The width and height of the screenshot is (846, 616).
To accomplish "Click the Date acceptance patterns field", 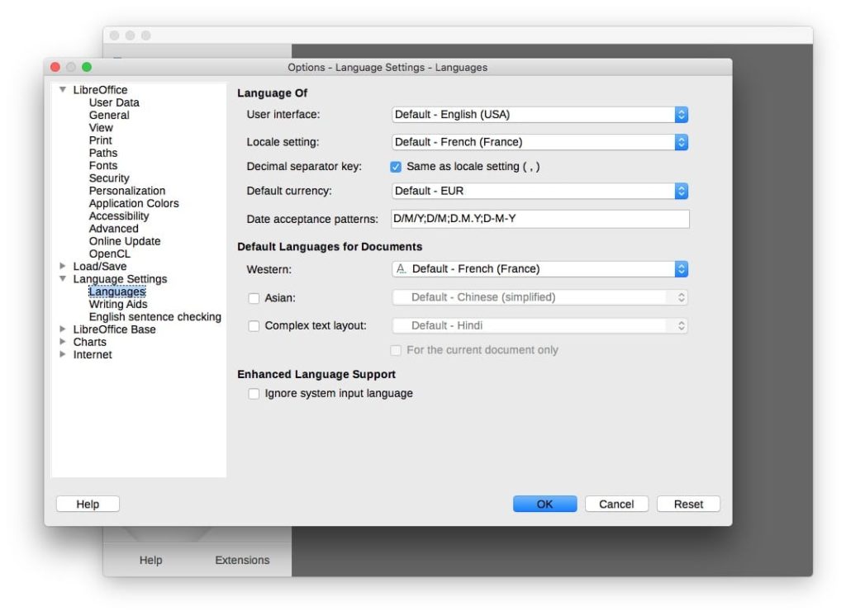I will click(540, 219).
